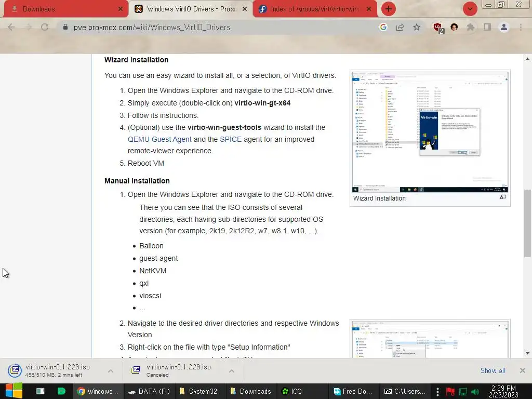The width and height of the screenshot is (532, 399).
Task: Click the page scrollbar up arrow
Action: [x=527, y=59]
